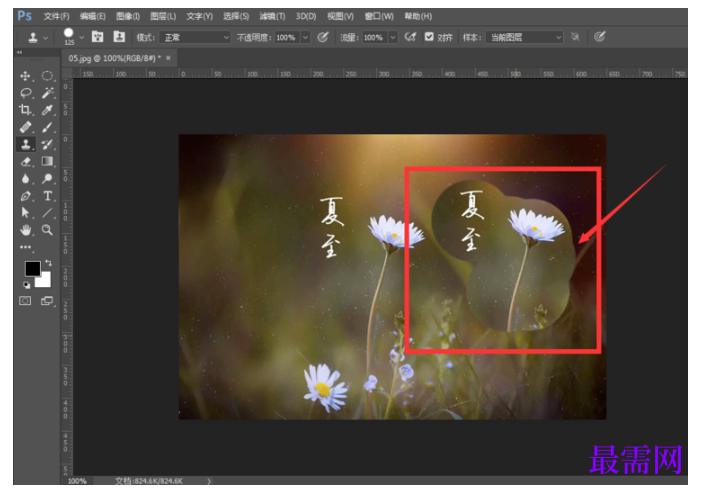Close the 05.jpg document tab
The width and height of the screenshot is (701, 491).
tap(168, 58)
